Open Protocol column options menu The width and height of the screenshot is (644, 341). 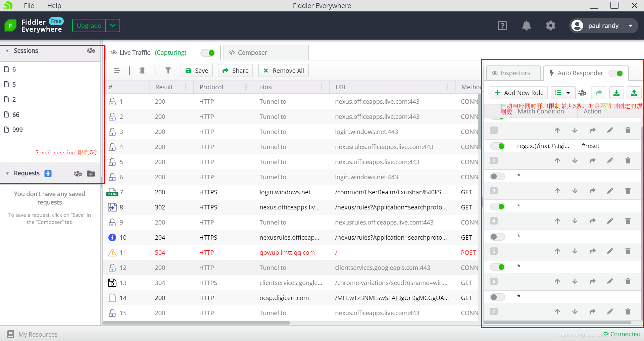click(246, 87)
